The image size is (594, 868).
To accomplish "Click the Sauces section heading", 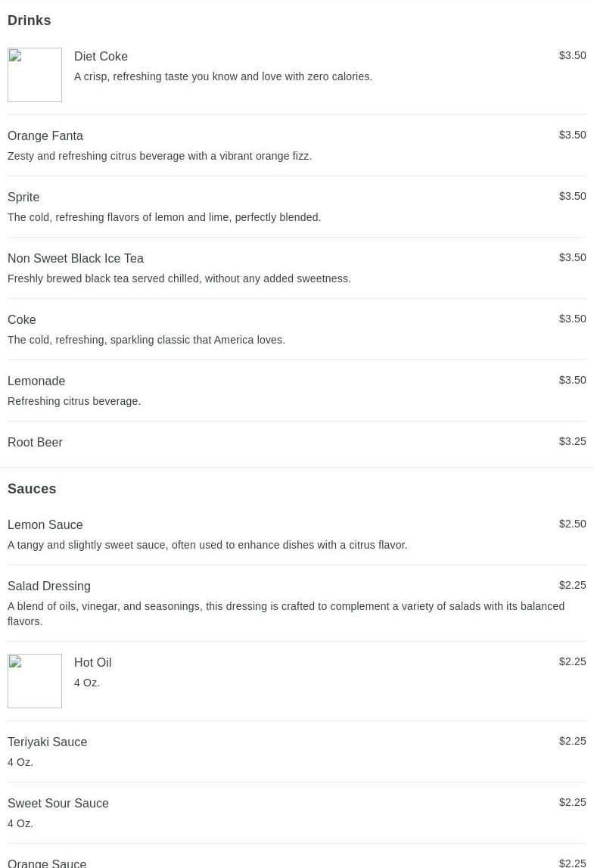I will pos(32,489).
